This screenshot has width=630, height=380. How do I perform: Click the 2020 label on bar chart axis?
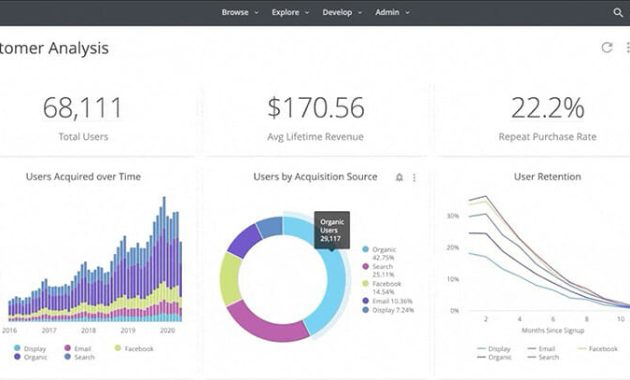click(168, 330)
